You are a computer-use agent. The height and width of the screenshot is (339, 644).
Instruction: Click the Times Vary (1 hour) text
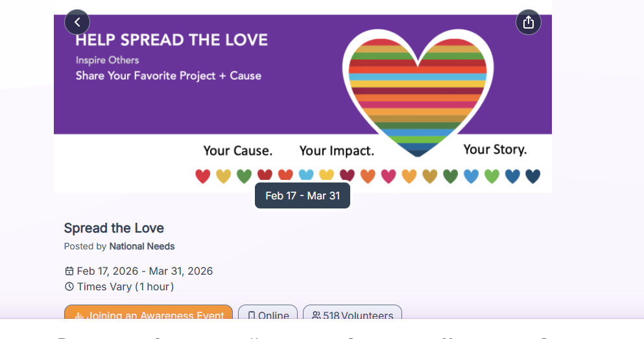pos(125,287)
